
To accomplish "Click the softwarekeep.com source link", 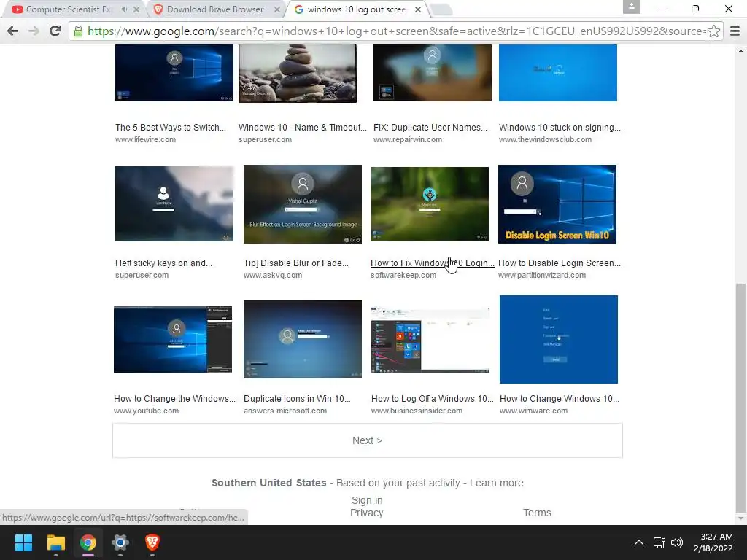I will click(x=403, y=275).
